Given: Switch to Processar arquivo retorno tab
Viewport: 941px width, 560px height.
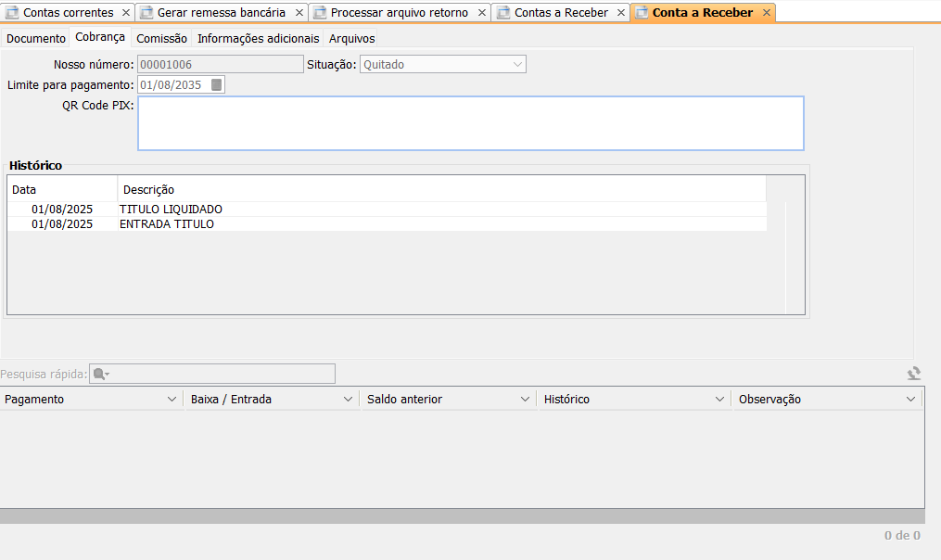Looking at the screenshot, I should (399, 13).
